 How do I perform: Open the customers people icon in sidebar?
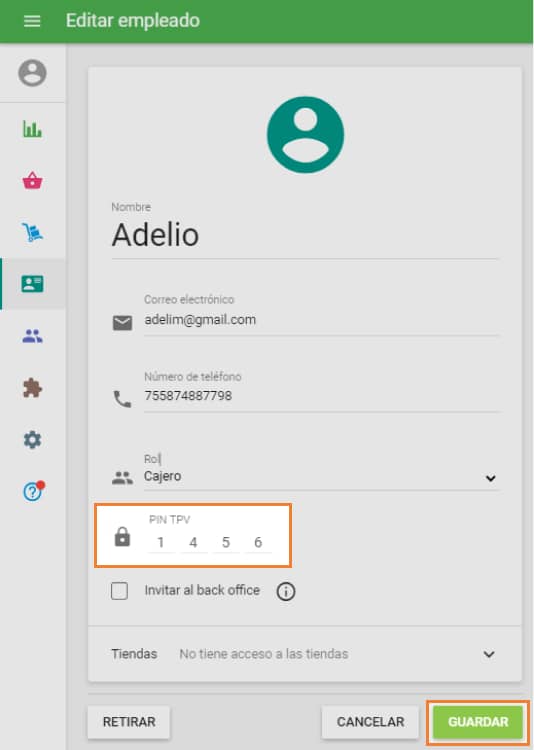[x=33, y=336]
